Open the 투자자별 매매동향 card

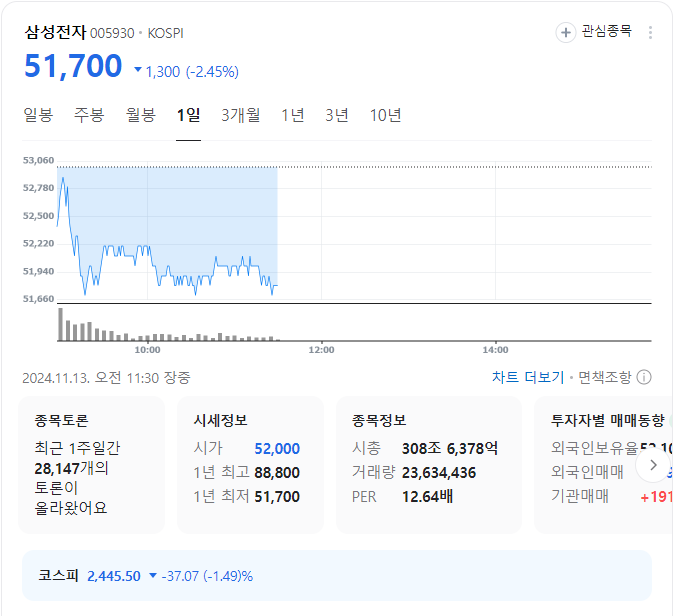[604, 465]
